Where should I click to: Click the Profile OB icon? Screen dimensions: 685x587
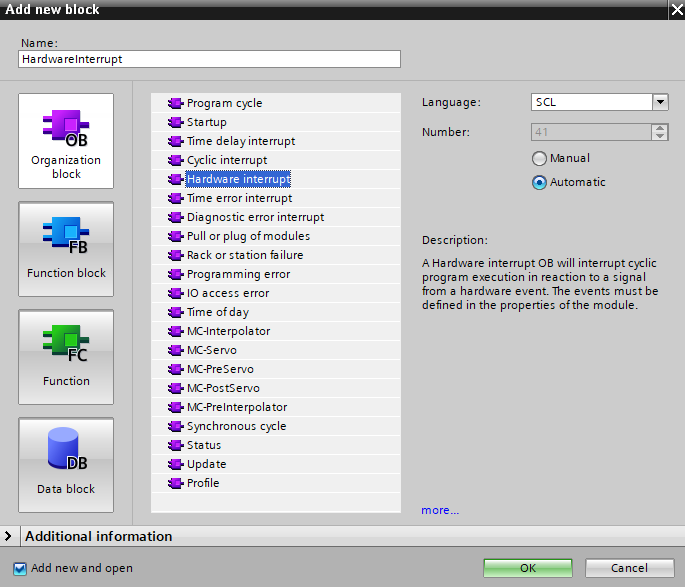(176, 483)
